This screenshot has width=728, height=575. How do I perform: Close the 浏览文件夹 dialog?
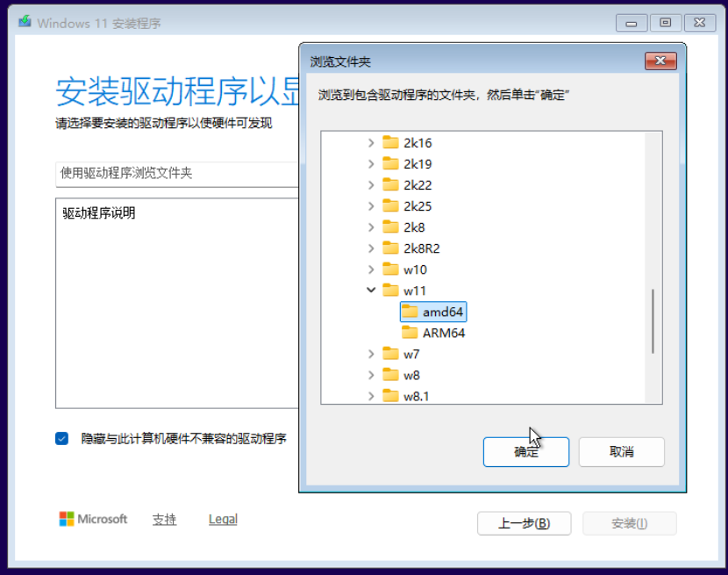[660, 61]
